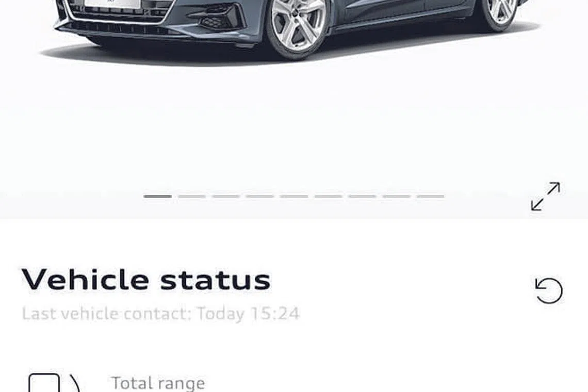Expand the car image to fullscreen
The width and height of the screenshot is (588, 392).
pos(546,196)
